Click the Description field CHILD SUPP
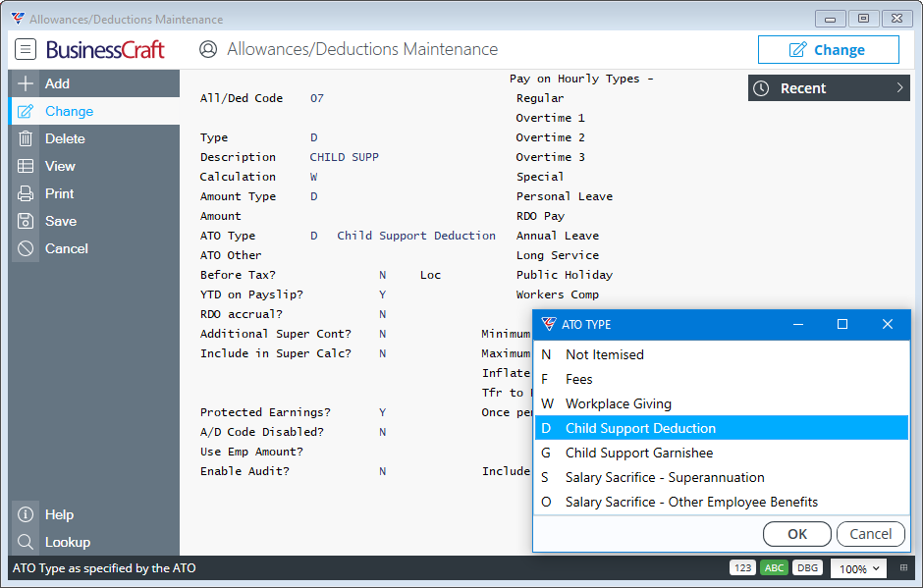This screenshot has height=588, width=923. [345, 157]
